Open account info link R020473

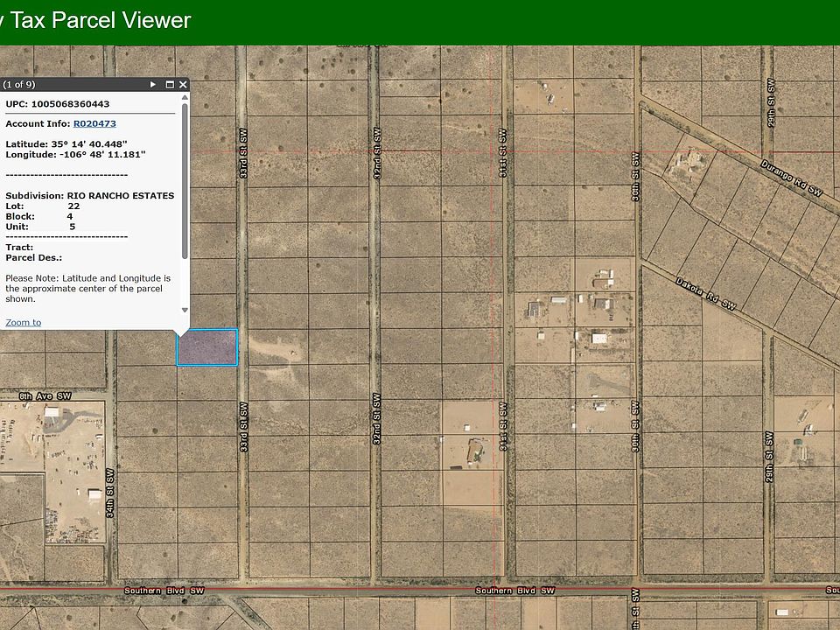click(x=94, y=123)
